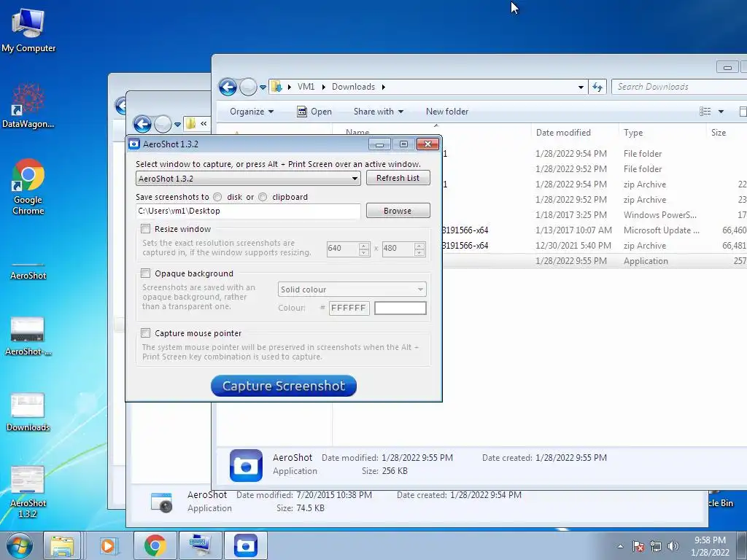This screenshot has width=747, height=560.
Task: Open the Organize dropdown menu
Action: click(252, 112)
